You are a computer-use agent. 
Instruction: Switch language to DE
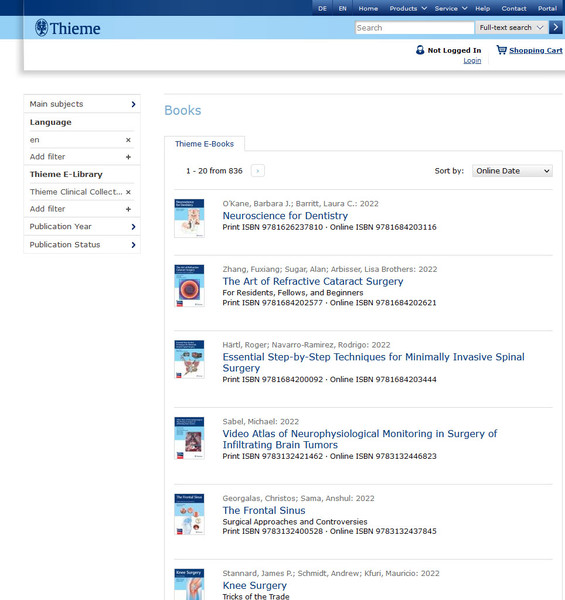coord(322,8)
